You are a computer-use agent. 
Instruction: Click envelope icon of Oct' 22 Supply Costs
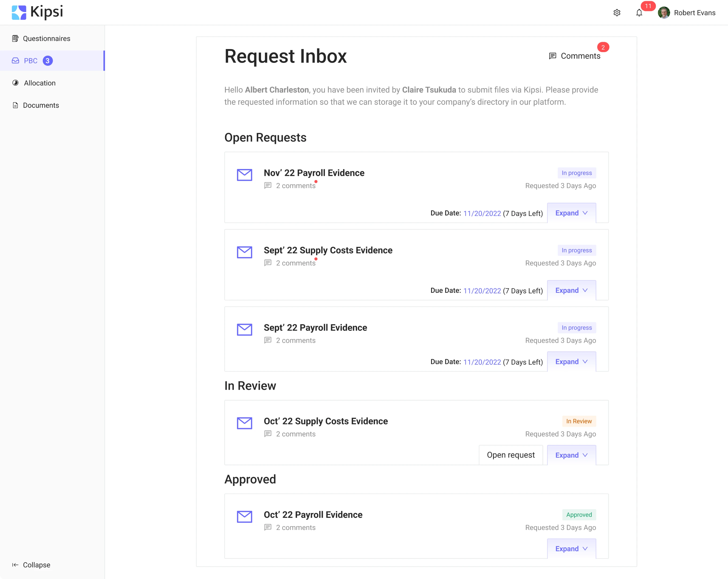click(x=245, y=423)
